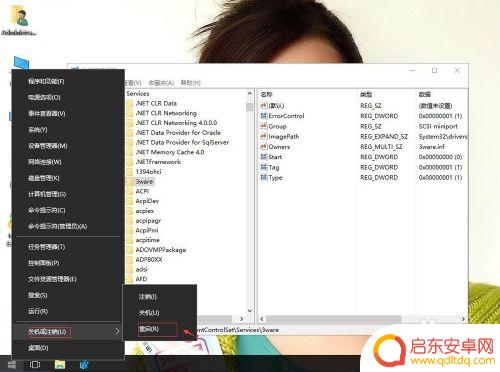
Task: Select the acpitime key
Action: pos(147,240)
